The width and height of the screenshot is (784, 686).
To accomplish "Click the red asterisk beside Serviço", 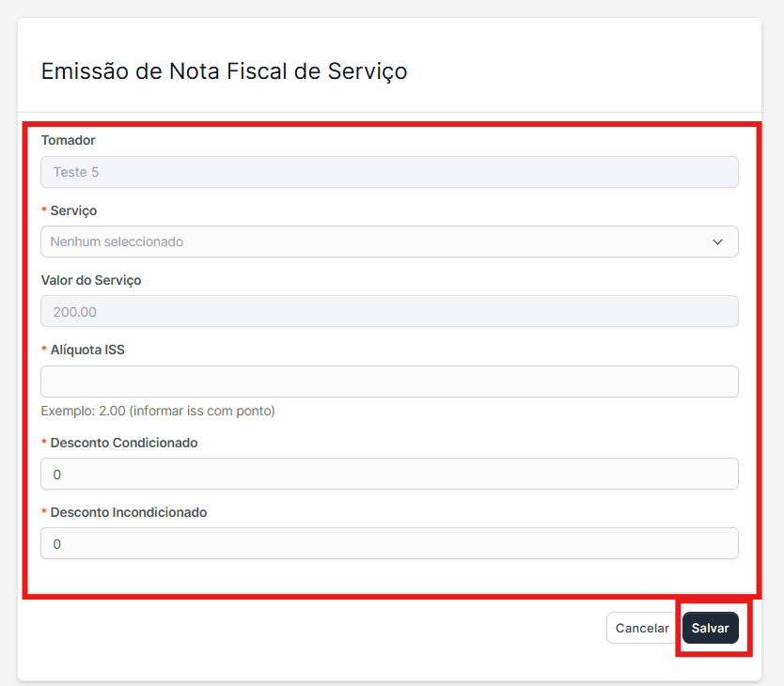I will (44, 211).
